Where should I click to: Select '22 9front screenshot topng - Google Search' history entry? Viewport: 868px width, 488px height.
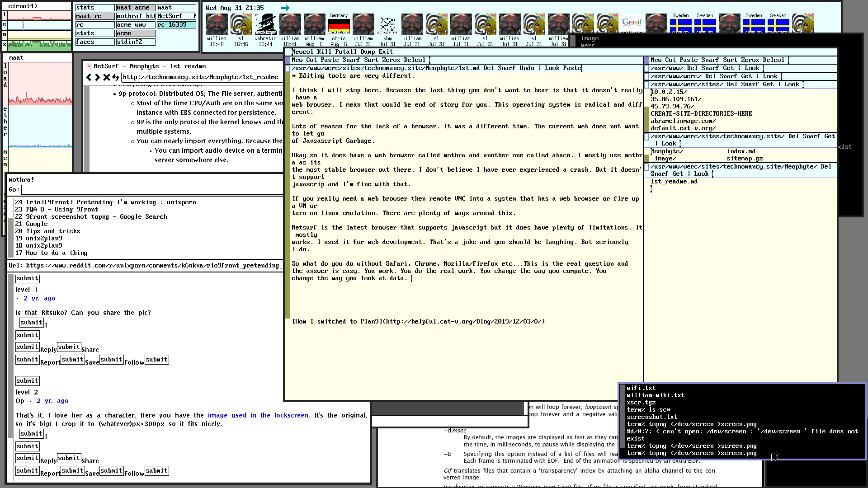click(x=91, y=217)
